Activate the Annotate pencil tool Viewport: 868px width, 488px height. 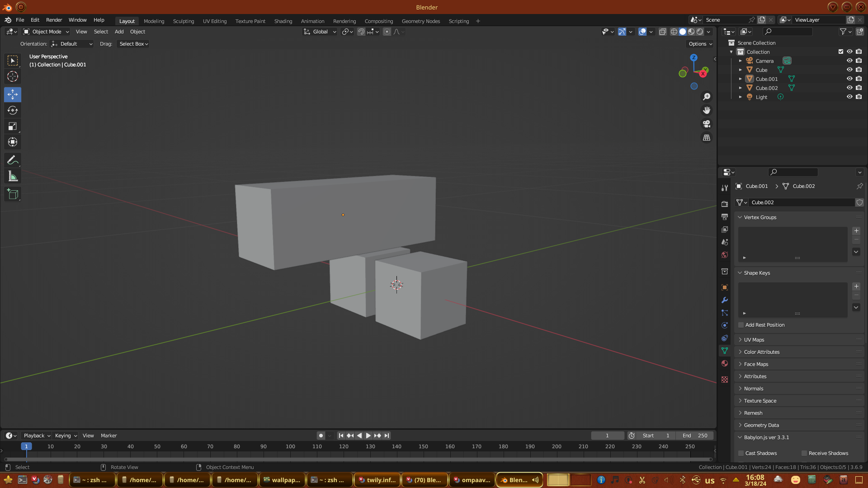[x=13, y=160]
